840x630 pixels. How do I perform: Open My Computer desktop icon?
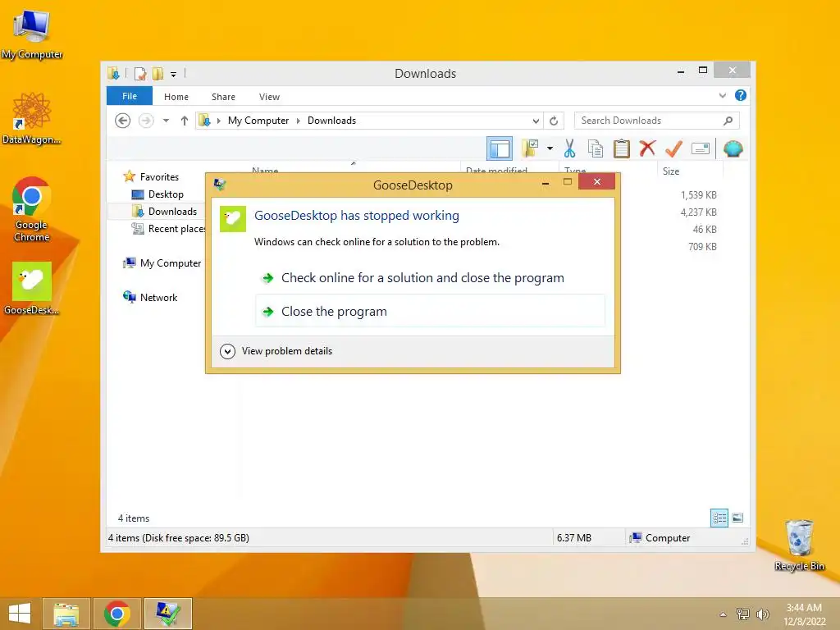(x=32, y=33)
